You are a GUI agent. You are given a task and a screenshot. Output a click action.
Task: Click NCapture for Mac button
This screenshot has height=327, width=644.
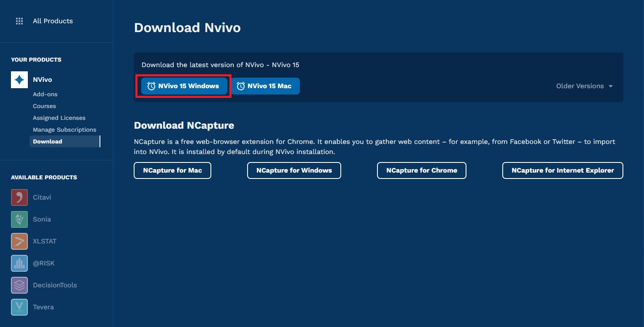tap(172, 170)
